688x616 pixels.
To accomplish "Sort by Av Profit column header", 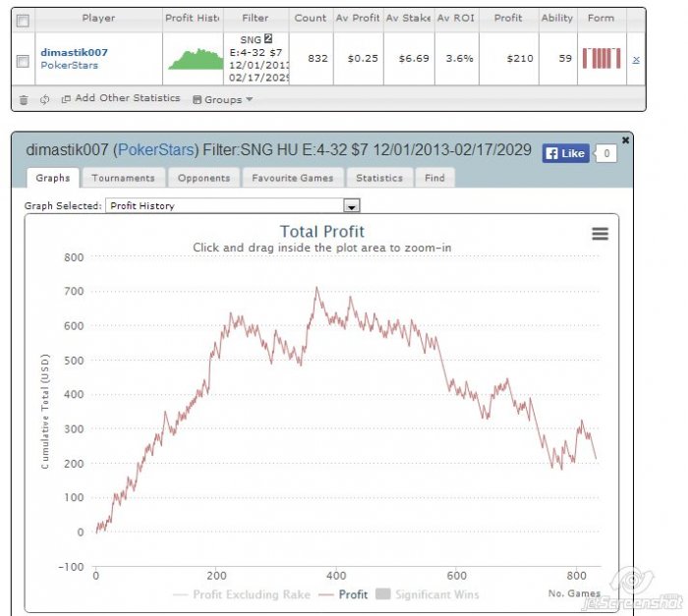I will (358, 19).
